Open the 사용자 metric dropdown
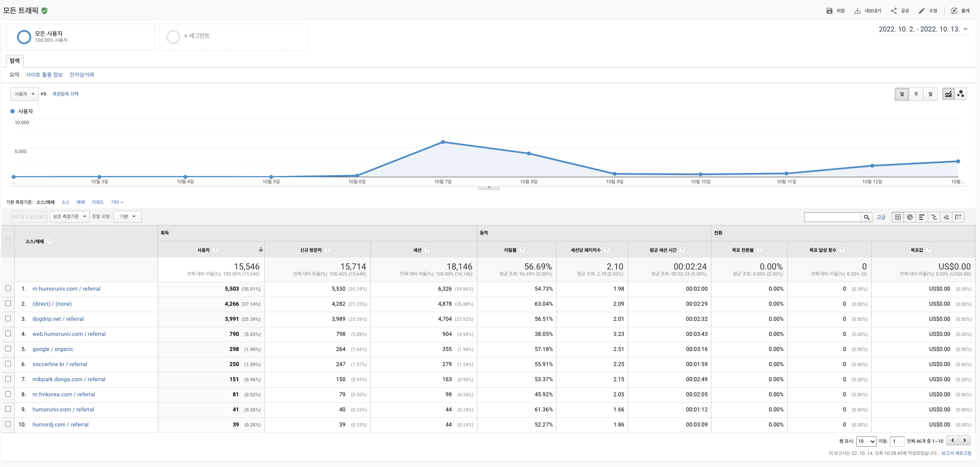The image size is (980, 467). [25, 94]
